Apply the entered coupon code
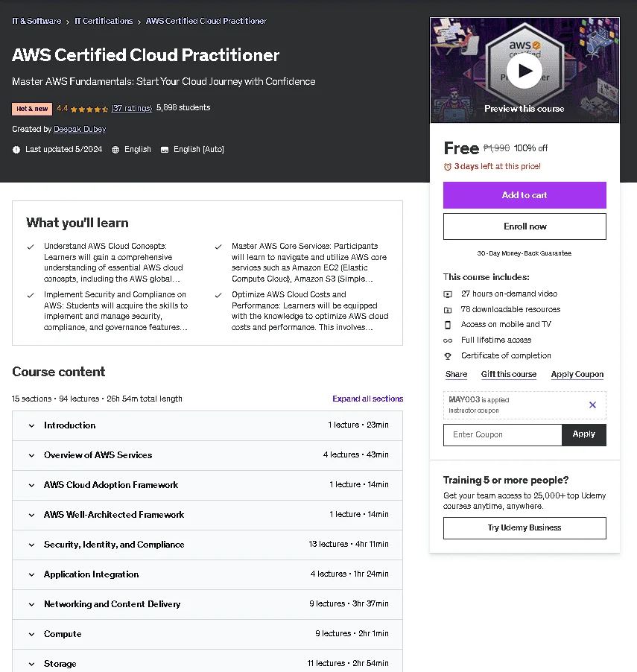637x672 pixels. point(584,434)
